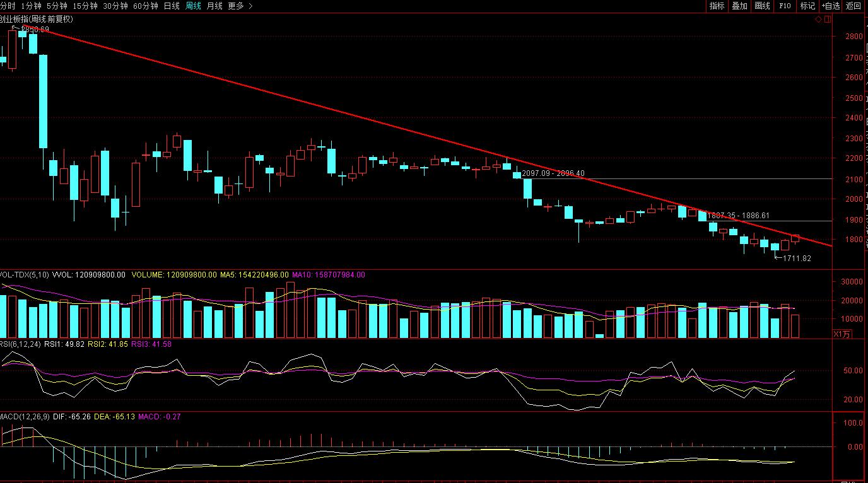The image size is (868, 483).
Task: Click the 1887.35 - 1886.61 gap label
Action: pos(738,216)
